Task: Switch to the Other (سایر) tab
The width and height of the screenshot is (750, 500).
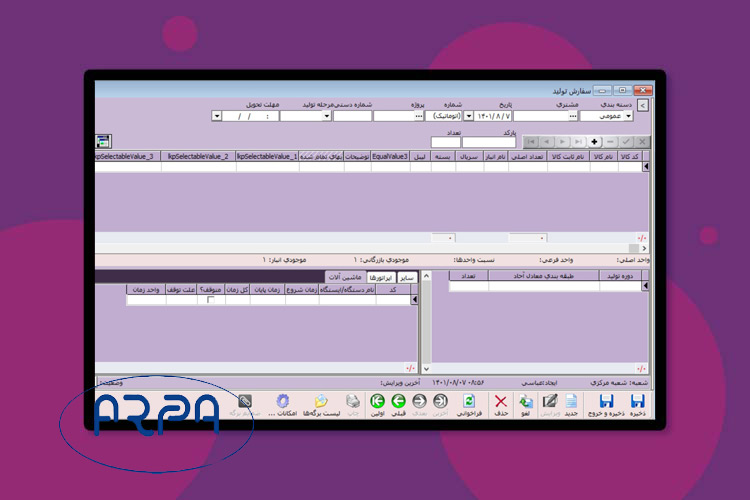Action: point(407,276)
